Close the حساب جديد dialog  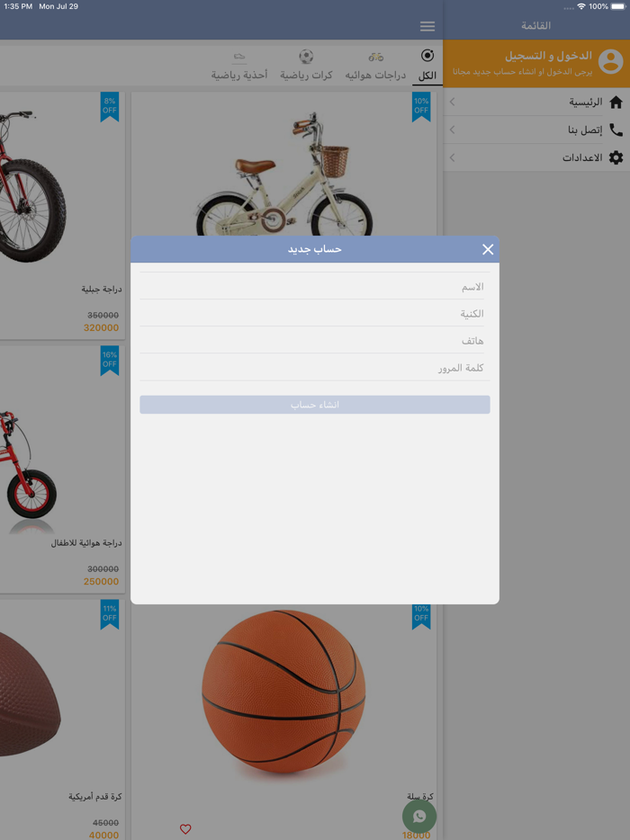488,249
